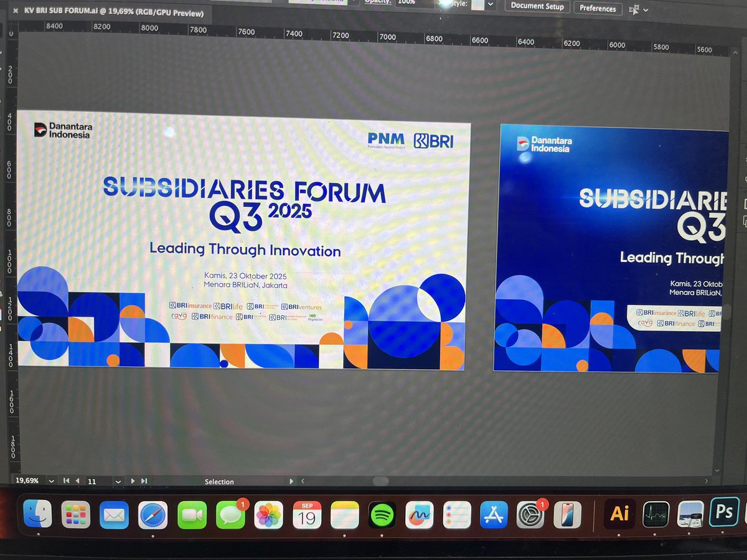The height and width of the screenshot is (560, 747).
Task: Expand the dropdown beside the align icon
Action: 646,10
